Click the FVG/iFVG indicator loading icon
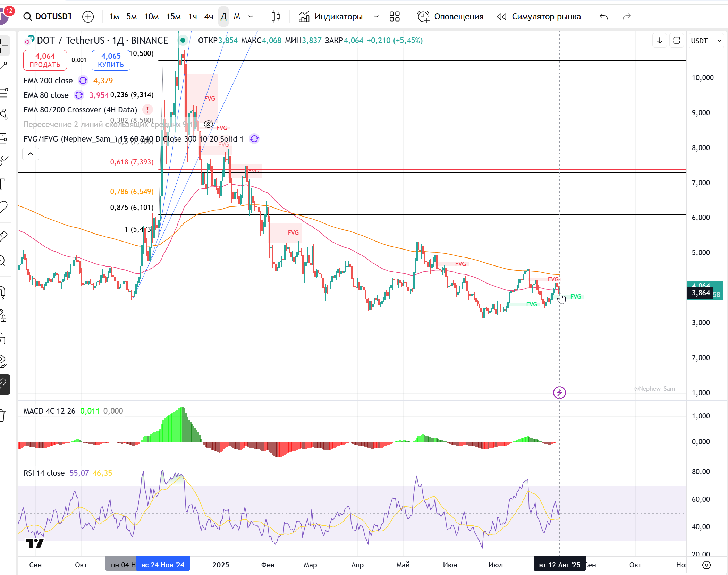Screen dimensions: 728x575 pyautogui.click(x=254, y=139)
